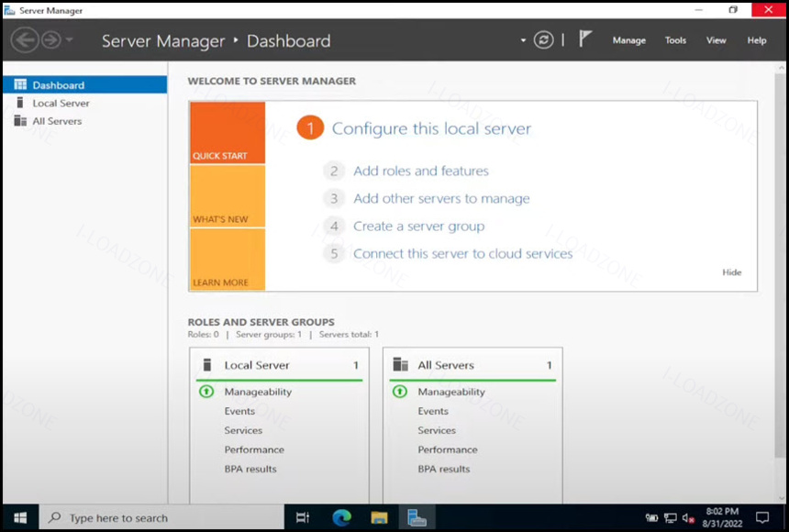This screenshot has height=532, width=789.
Task: Click Local Server tile server icon
Action: (x=206, y=364)
